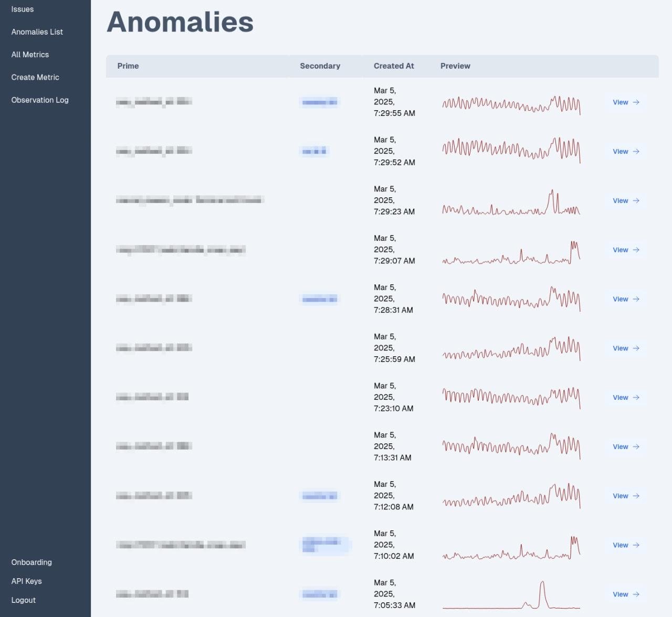Click arrow icon for 7:29:07 AM anomaly
This screenshot has height=617, width=672.
pos(636,250)
